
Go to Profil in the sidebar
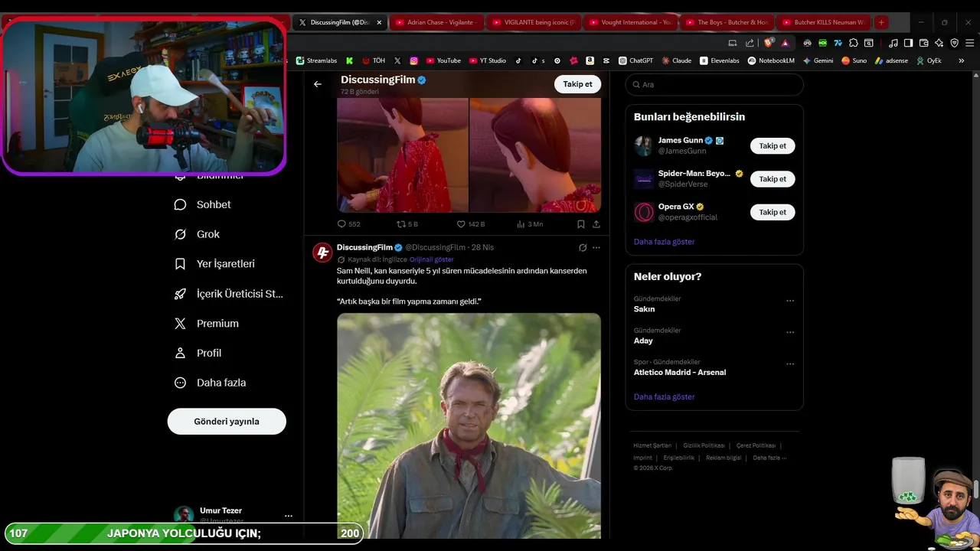tap(198, 353)
